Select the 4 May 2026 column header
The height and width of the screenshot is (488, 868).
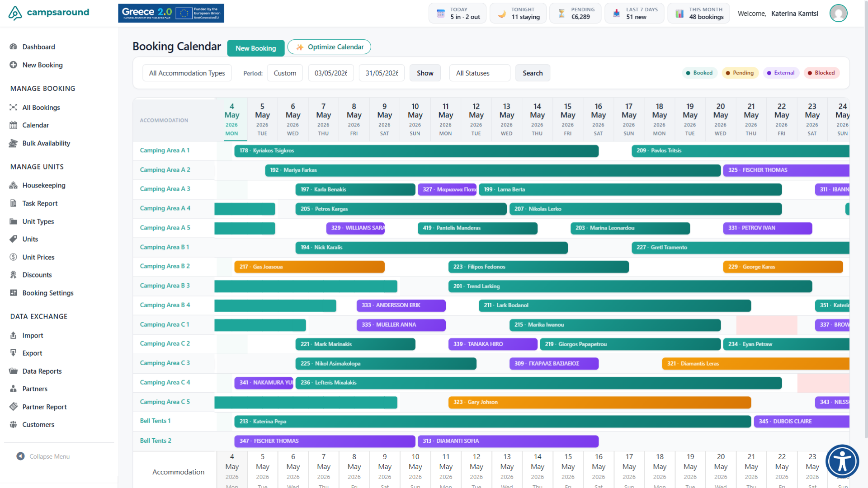click(x=231, y=120)
